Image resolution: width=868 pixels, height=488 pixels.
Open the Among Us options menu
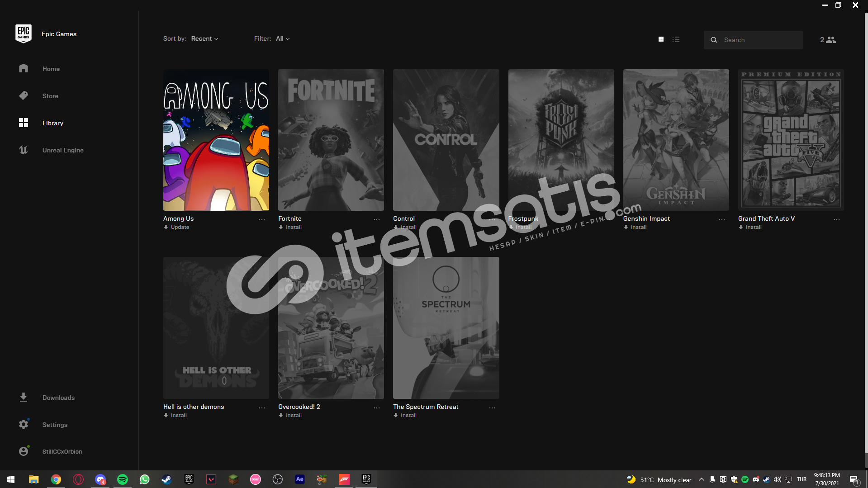point(262,220)
